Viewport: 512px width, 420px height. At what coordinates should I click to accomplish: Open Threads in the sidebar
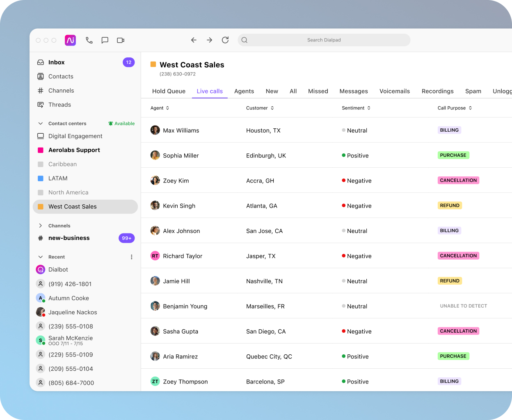pyautogui.click(x=59, y=105)
